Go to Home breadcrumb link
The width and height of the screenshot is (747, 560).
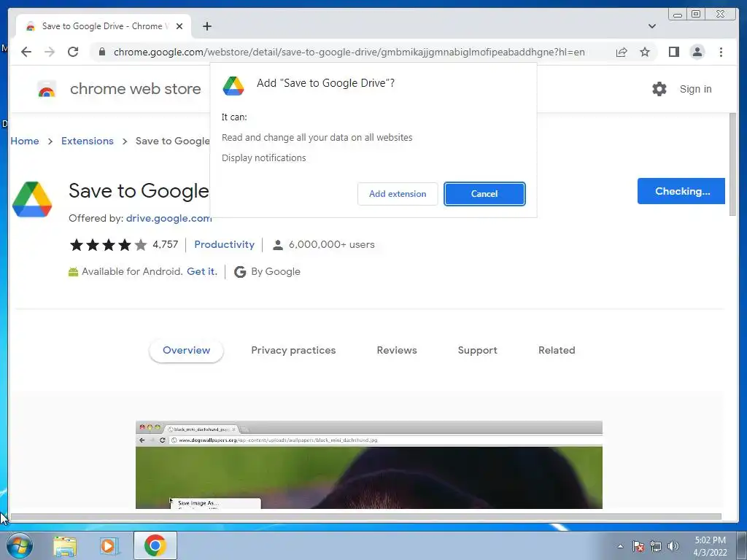(25, 141)
